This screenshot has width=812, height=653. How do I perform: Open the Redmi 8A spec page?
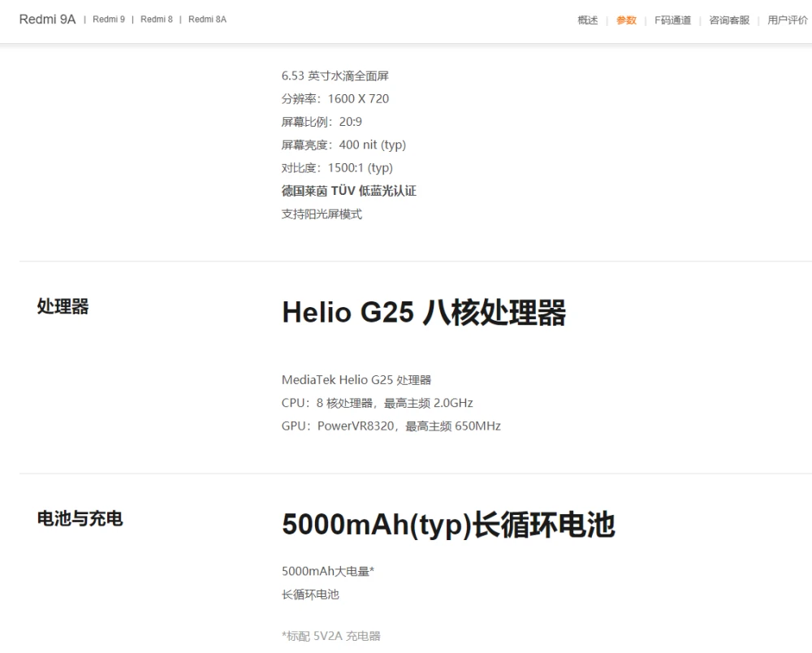click(x=206, y=19)
